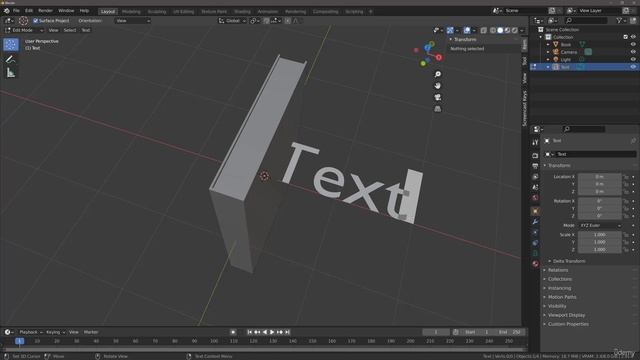Open the timeline Keying popover
The image size is (640, 360).
55,332
